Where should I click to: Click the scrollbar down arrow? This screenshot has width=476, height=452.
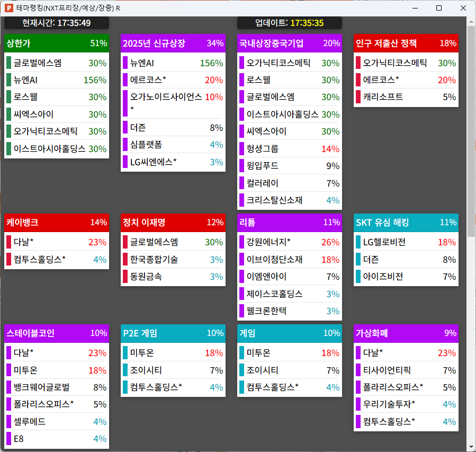coord(471,447)
